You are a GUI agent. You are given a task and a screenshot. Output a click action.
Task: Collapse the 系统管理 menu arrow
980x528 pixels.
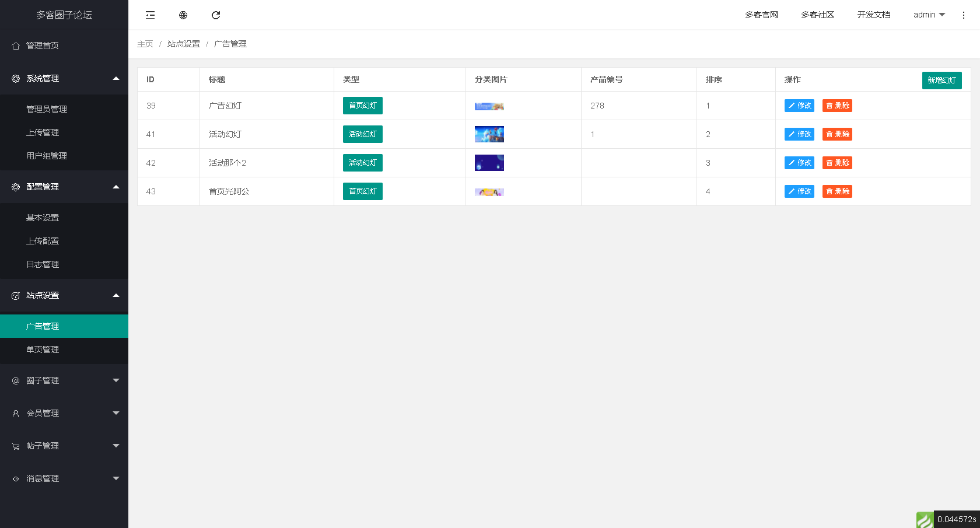tap(116, 78)
